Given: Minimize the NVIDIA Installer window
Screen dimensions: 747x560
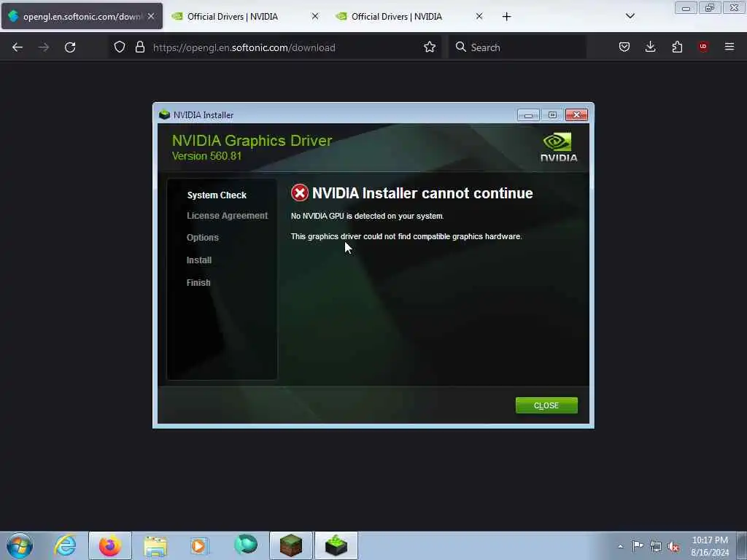Looking at the screenshot, I should 528,114.
